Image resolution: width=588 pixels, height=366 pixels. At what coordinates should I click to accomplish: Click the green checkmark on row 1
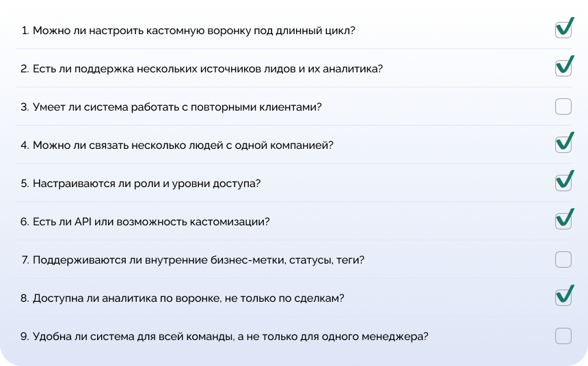coord(565,26)
